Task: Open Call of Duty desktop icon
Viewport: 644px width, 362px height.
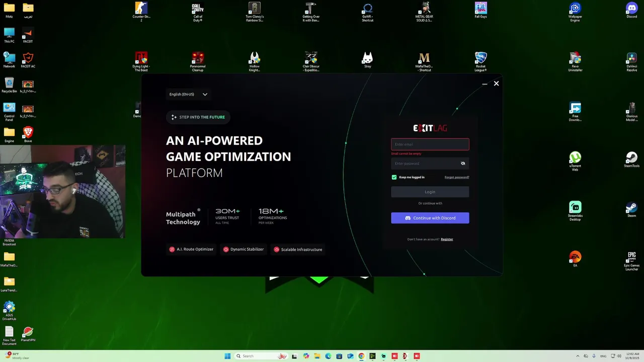Action: click(x=198, y=12)
